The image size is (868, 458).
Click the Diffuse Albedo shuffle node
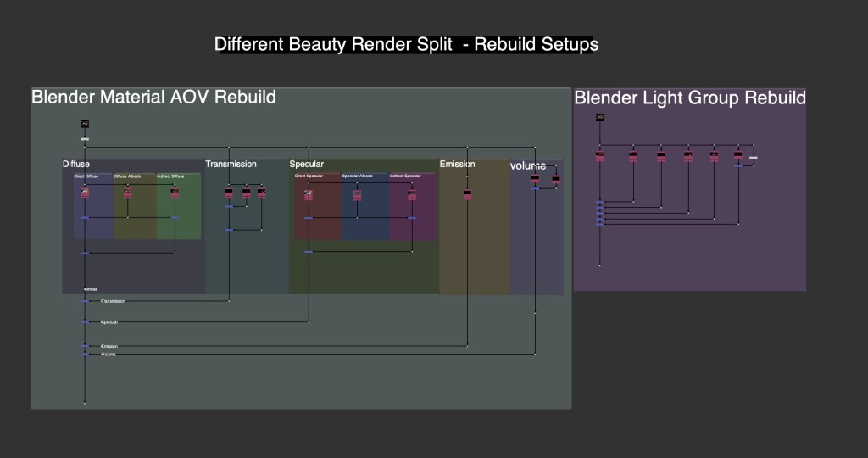(x=128, y=193)
